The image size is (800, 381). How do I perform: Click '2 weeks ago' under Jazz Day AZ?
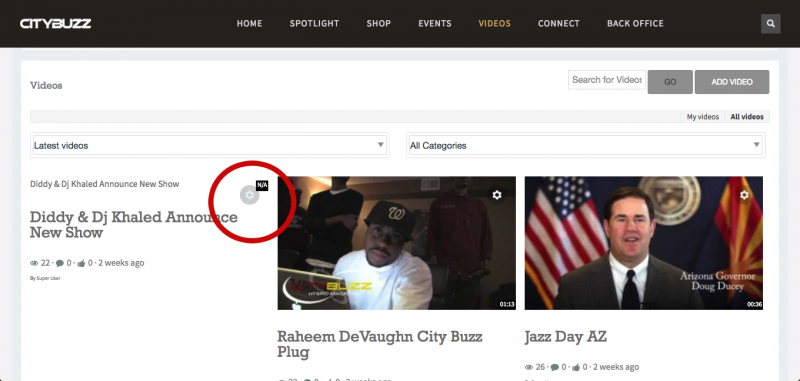616,367
